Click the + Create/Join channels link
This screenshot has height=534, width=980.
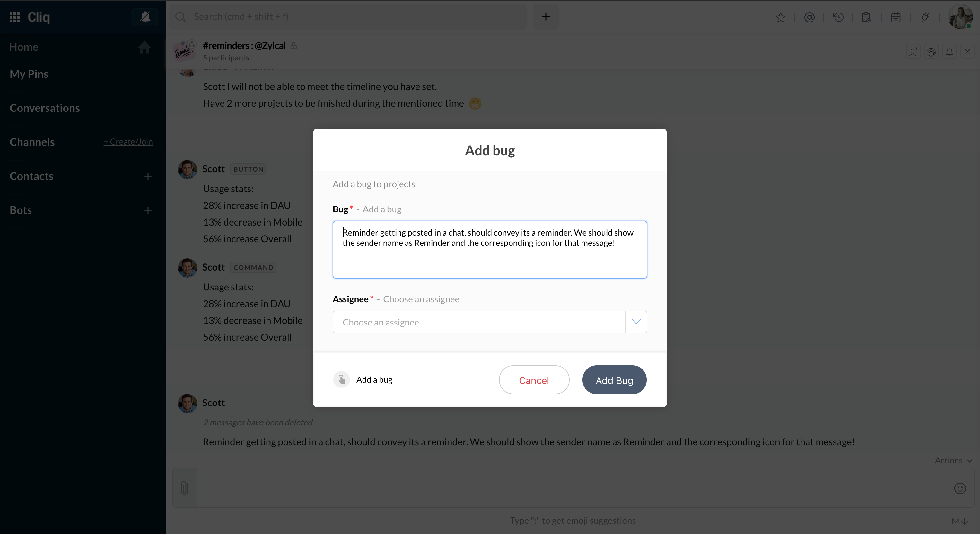click(x=128, y=142)
